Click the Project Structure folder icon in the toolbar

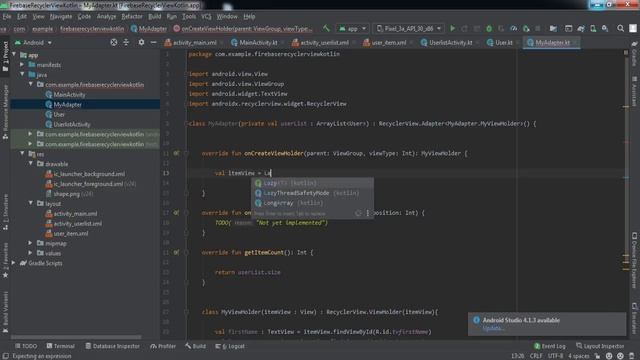click(553, 28)
